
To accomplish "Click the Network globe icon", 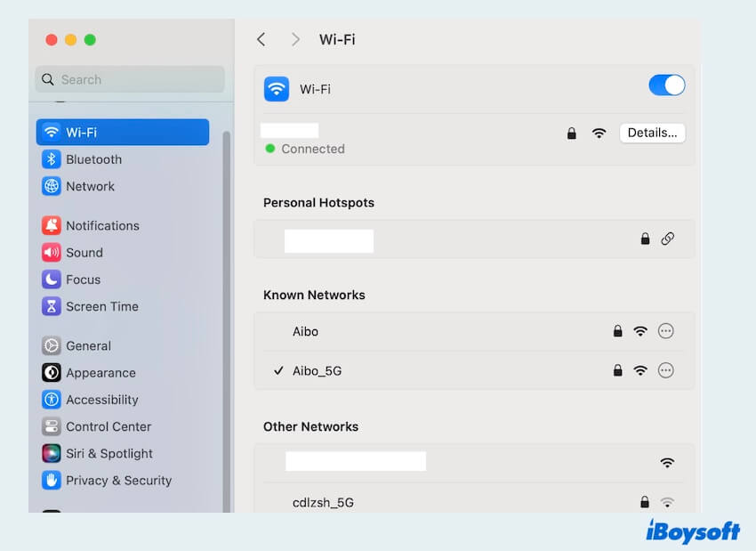I will tap(52, 186).
